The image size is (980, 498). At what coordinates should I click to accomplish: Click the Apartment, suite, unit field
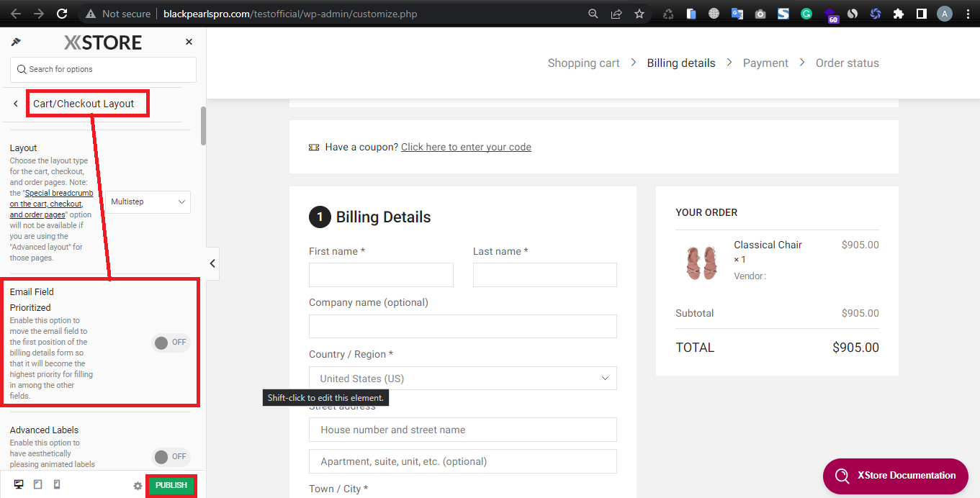click(x=463, y=461)
